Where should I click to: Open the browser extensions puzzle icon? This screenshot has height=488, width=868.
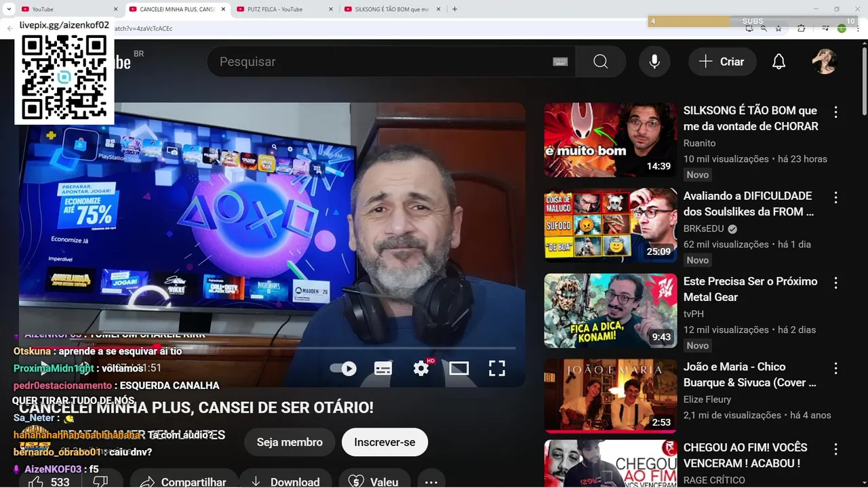tap(801, 28)
